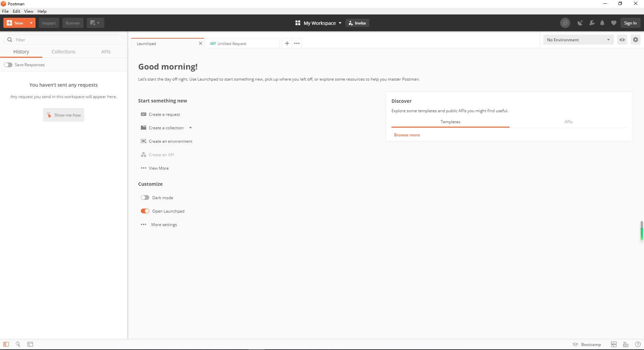Click the Runner button
The height and width of the screenshot is (350, 644).
(x=73, y=23)
